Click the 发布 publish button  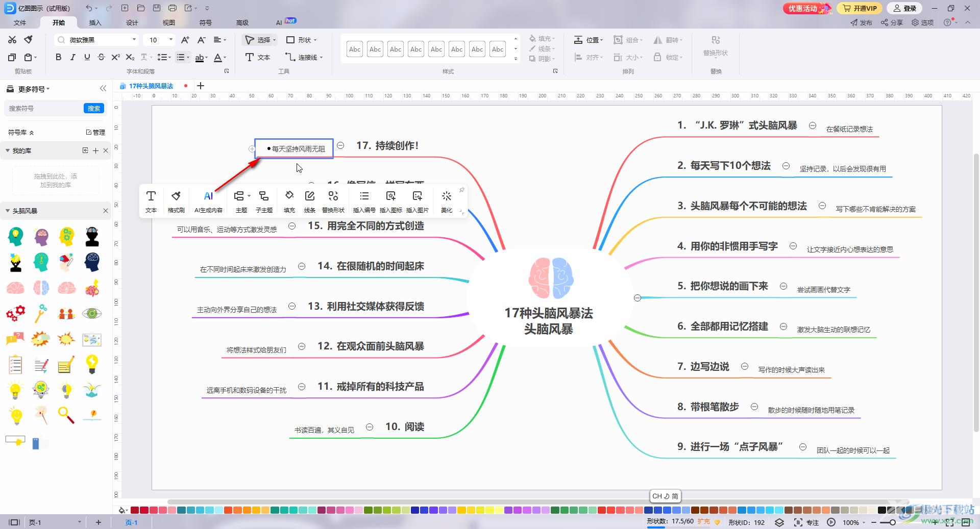click(862, 22)
